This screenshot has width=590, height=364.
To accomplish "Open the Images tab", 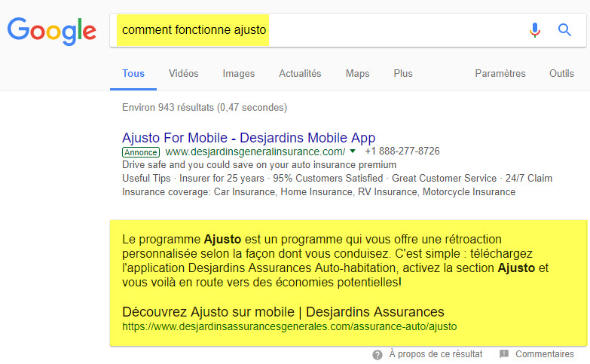I will pos(239,73).
